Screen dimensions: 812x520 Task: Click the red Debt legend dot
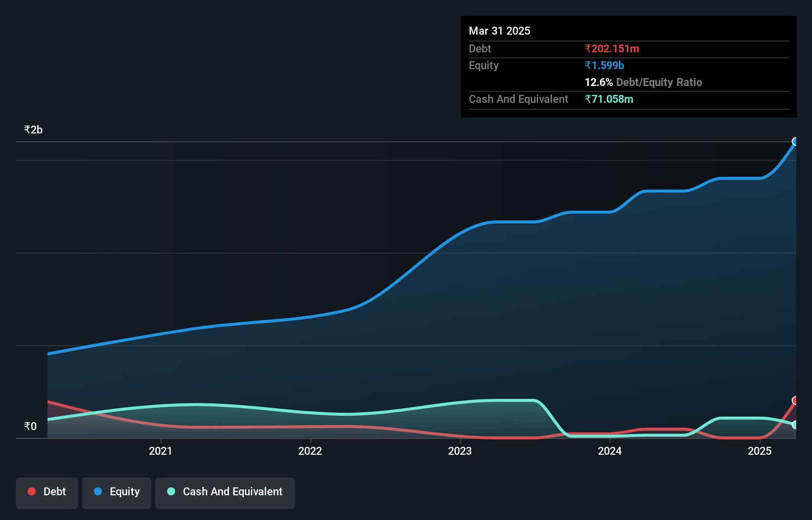(x=32, y=491)
